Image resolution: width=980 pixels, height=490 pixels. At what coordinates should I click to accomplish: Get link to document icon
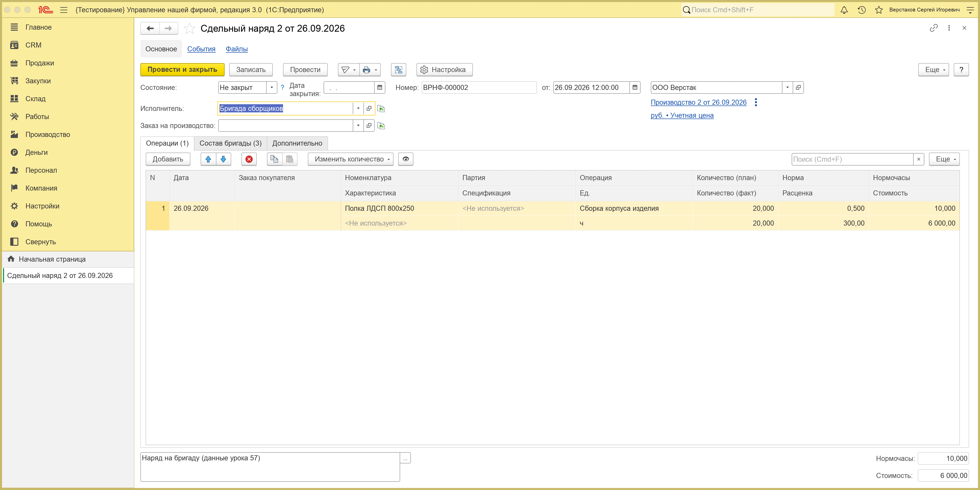(x=933, y=28)
